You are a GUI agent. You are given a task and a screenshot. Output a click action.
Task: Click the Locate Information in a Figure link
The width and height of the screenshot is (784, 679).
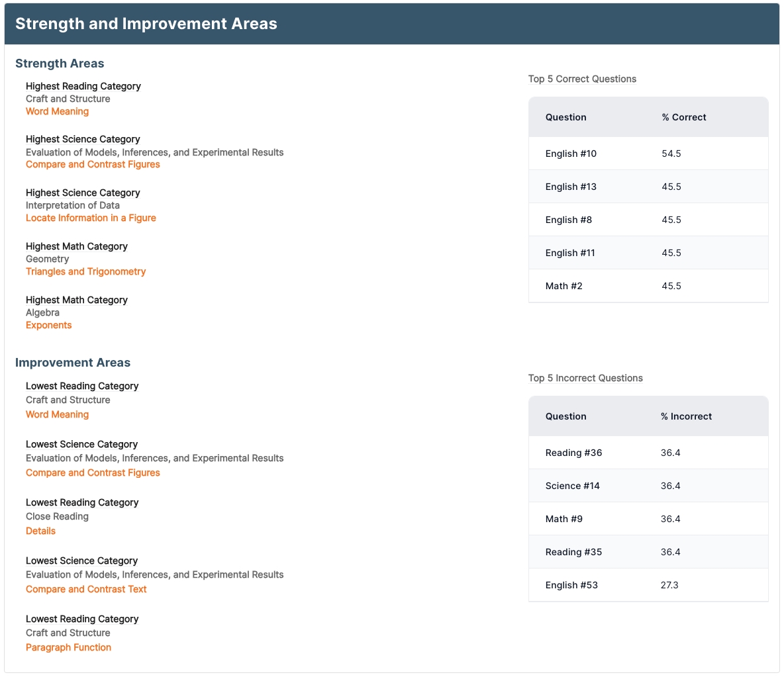click(91, 218)
